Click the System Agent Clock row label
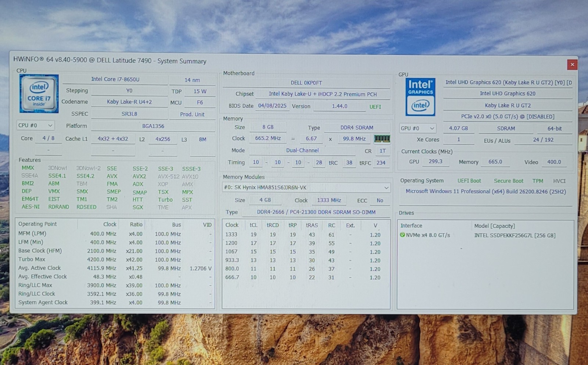588x365 pixels. (43, 302)
